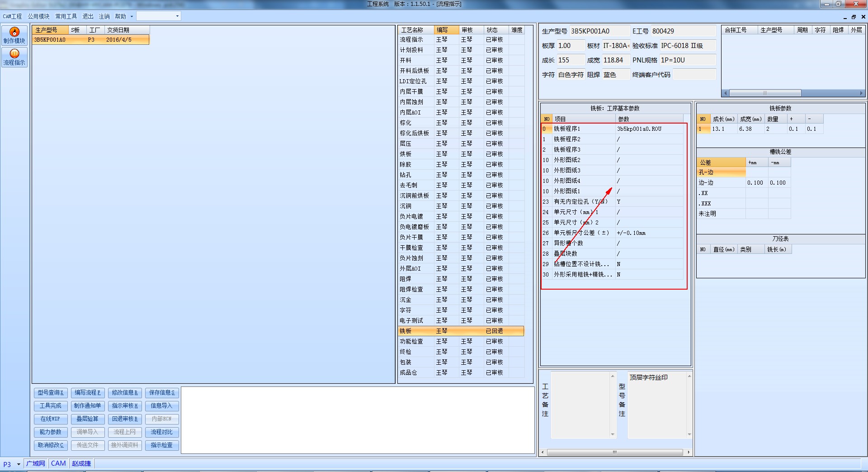Click the horizontal scrollbar under 合拼工号 table
The image size is (868, 472).
click(793, 93)
